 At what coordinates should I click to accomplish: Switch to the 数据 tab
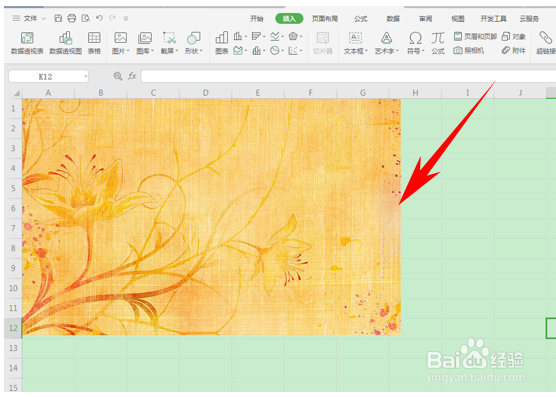coord(393,18)
